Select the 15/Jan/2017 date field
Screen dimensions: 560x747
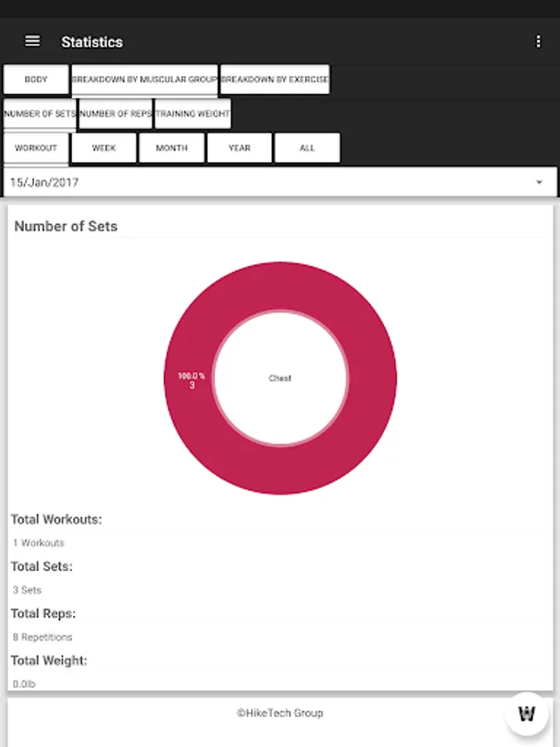point(249,183)
